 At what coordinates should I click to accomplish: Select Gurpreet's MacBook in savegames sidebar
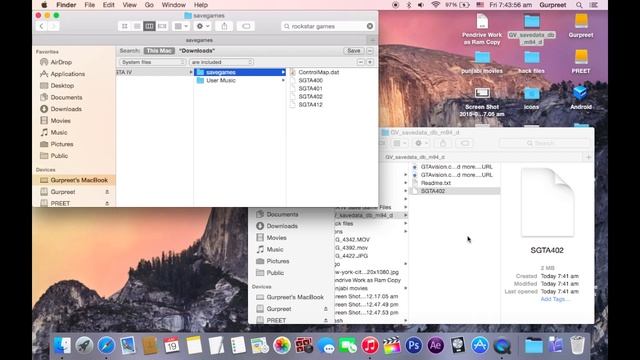(x=74, y=180)
